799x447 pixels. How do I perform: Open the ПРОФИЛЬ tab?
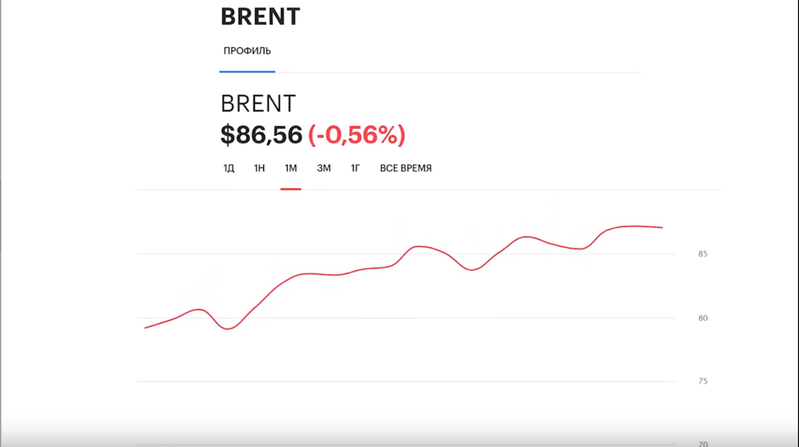pyautogui.click(x=247, y=51)
